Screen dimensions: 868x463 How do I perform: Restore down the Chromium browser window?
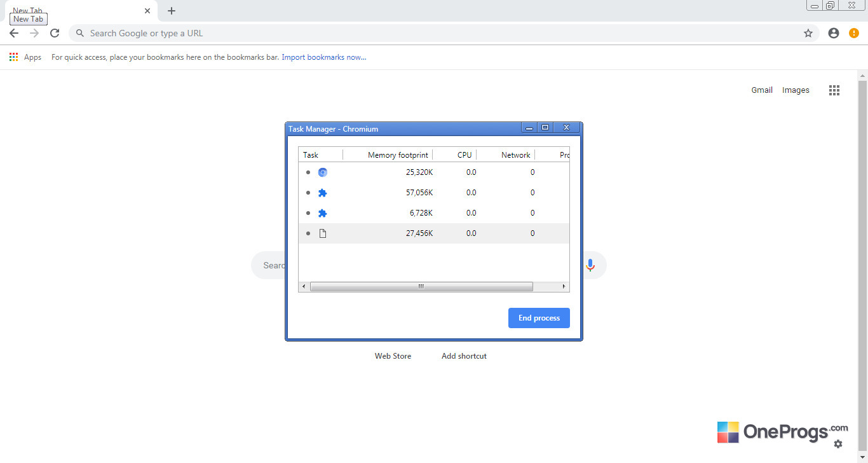(x=831, y=6)
